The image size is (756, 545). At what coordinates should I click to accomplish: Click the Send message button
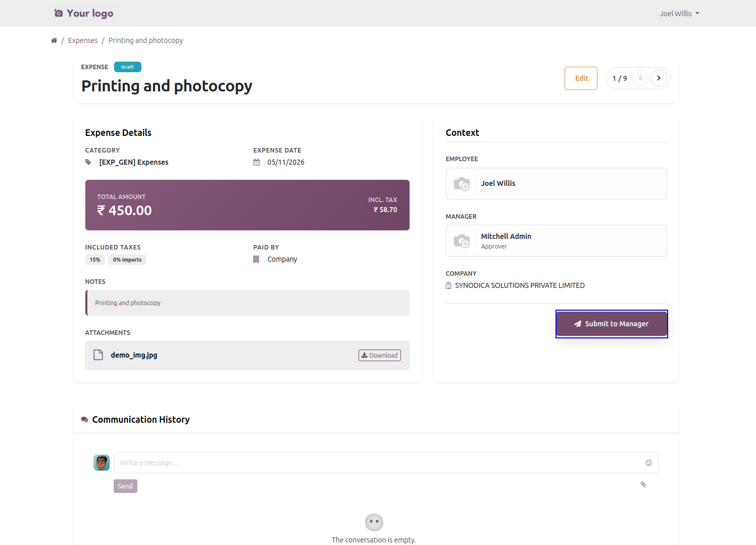125,486
